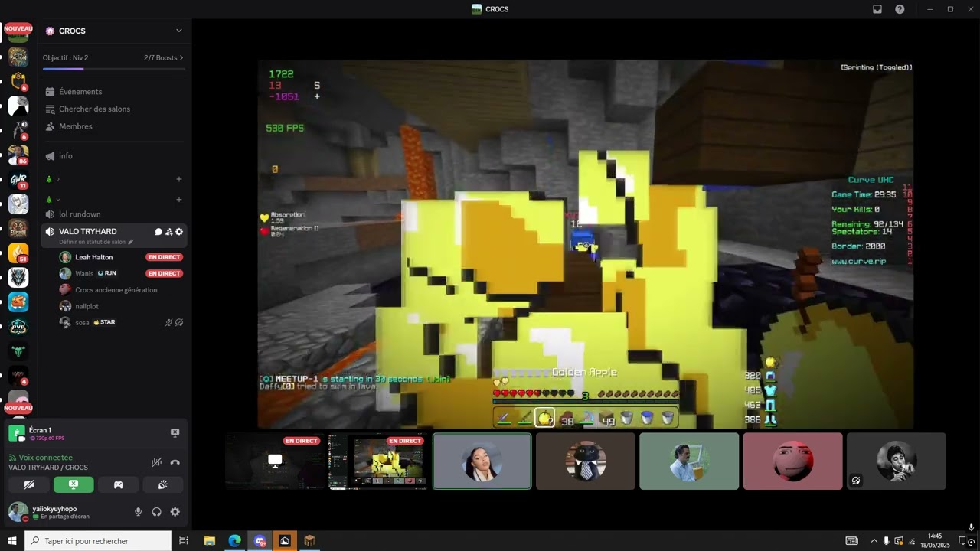
Task: Open the PVB server icon
Action: (x=18, y=327)
